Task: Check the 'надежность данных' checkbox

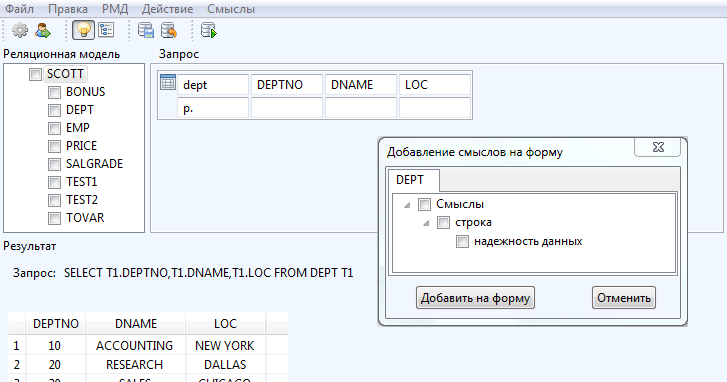Action: click(462, 242)
